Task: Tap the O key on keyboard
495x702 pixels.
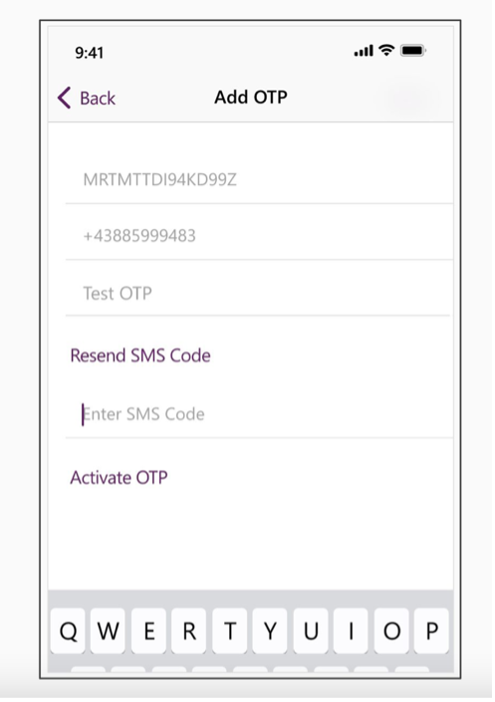Action: [x=392, y=631]
